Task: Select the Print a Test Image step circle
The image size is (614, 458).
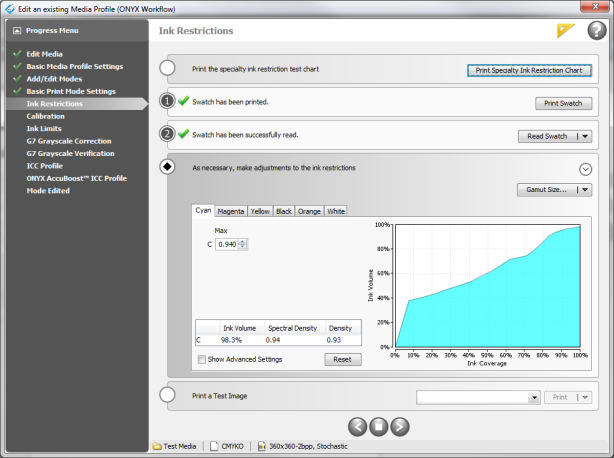Action: point(168,396)
